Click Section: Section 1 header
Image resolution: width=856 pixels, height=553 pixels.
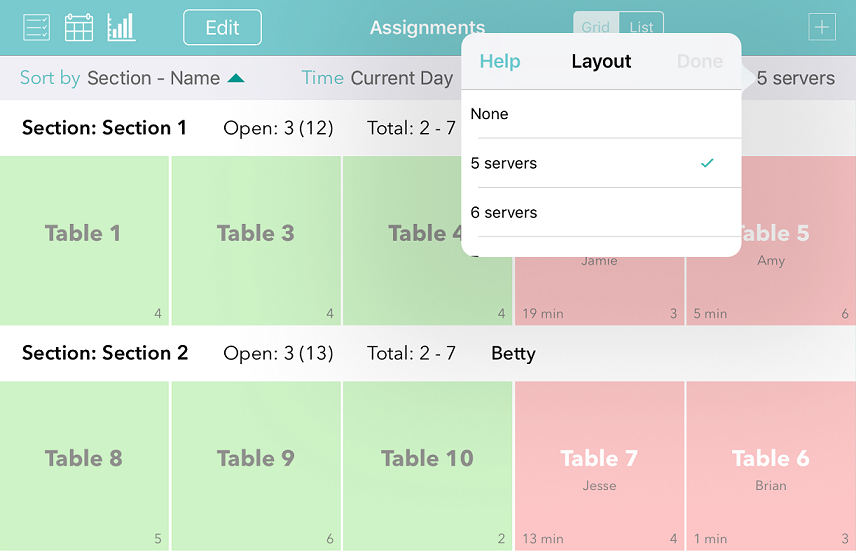pyautogui.click(x=104, y=128)
